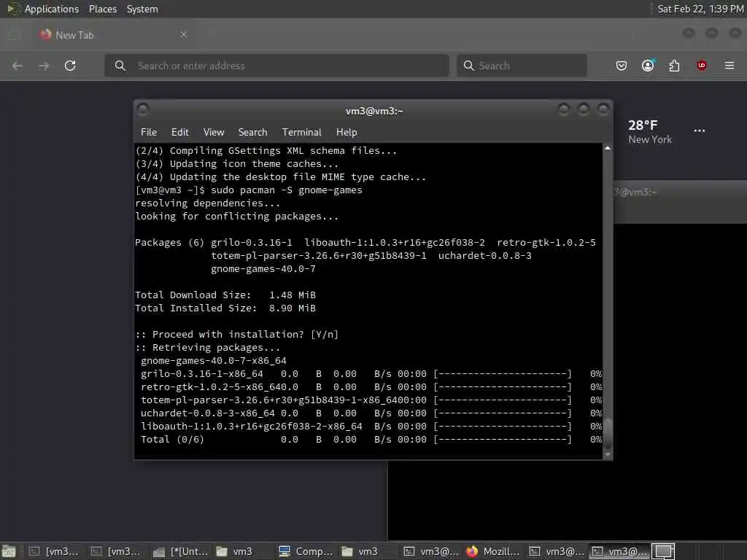The image size is (747, 560).
Task: Focus the Search or enter address bar
Action: [276, 66]
